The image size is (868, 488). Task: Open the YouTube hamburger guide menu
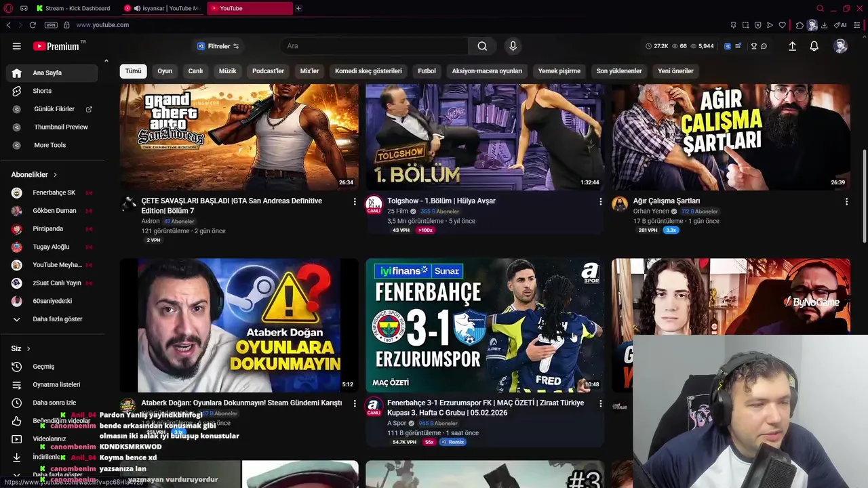pos(16,46)
